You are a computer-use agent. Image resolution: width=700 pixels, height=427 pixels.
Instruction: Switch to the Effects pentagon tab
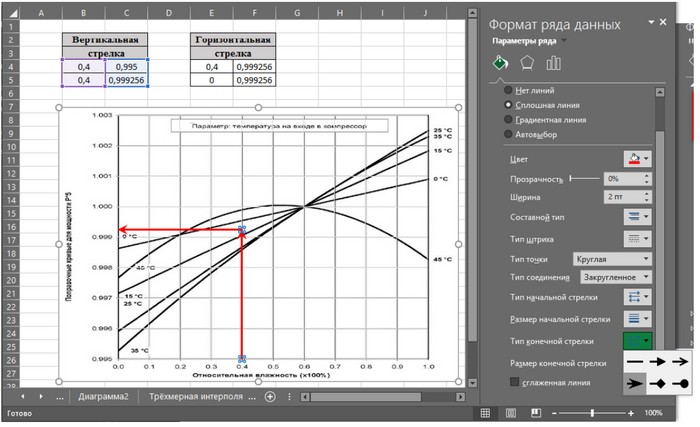pyautogui.click(x=527, y=65)
